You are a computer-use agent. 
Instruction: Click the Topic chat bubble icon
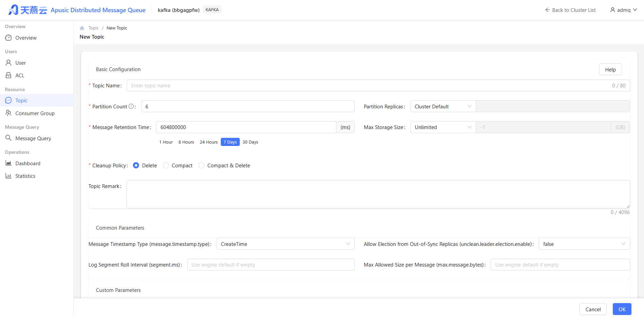pos(8,100)
